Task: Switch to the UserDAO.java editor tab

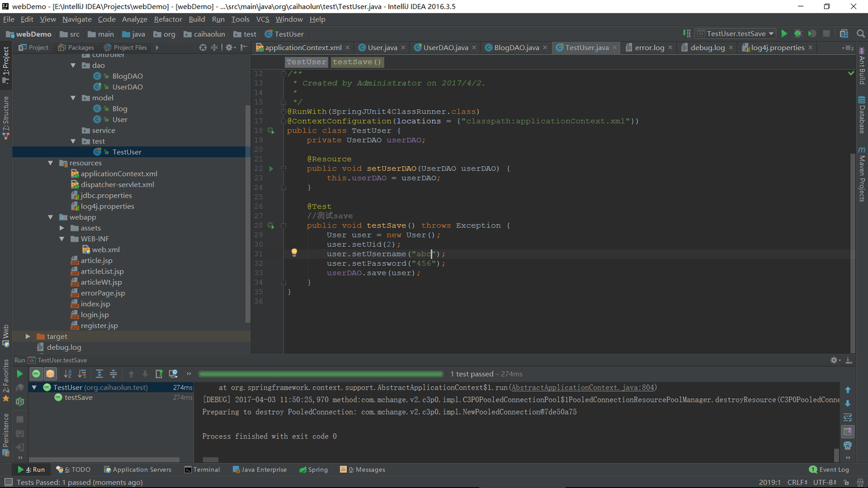Action: tap(445, 48)
